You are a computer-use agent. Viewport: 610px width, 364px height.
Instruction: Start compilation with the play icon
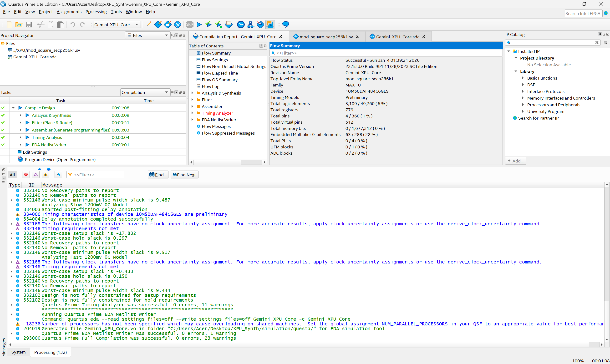click(x=199, y=25)
